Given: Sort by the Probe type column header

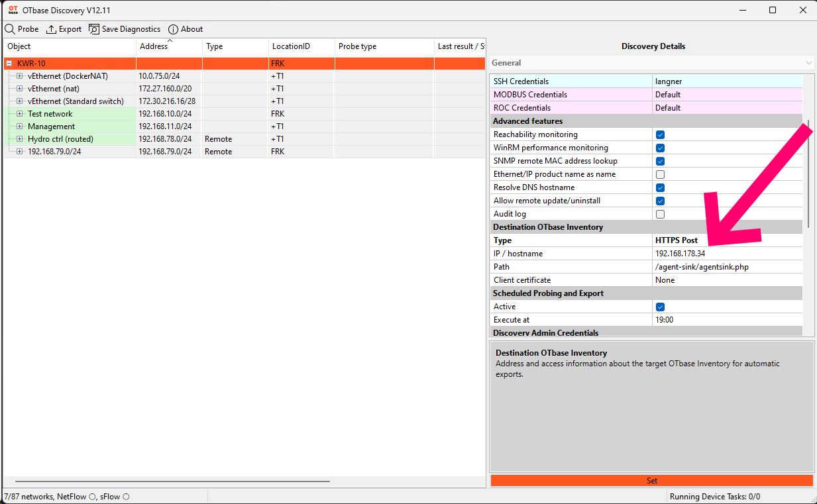Looking at the screenshot, I should pos(384,47).
